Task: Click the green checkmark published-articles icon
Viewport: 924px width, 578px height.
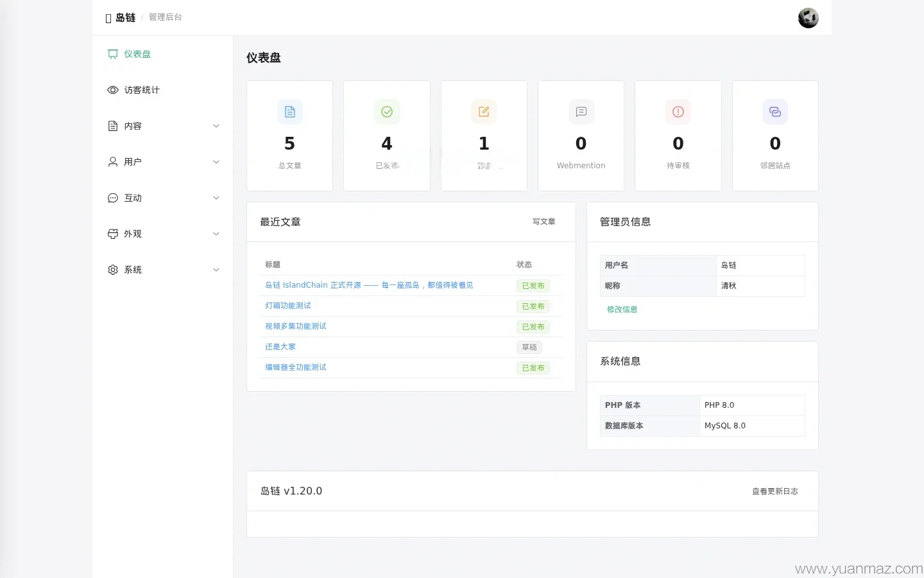Action: pos(387,112)
